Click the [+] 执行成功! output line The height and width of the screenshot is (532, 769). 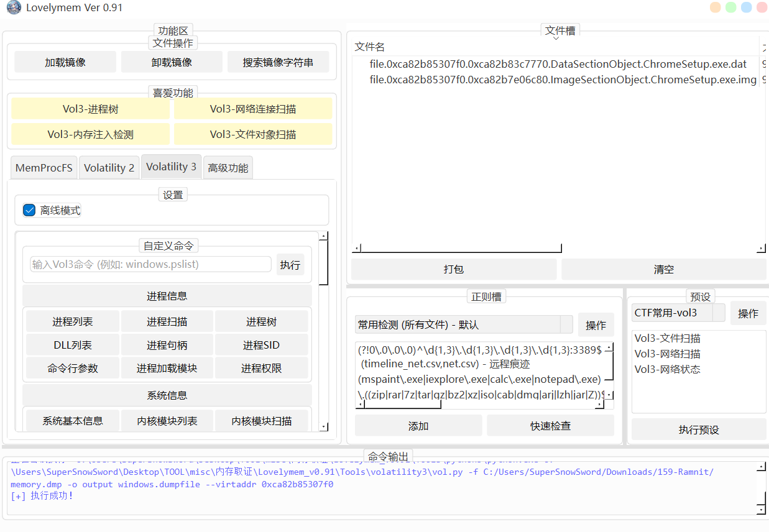pos(42,496)
